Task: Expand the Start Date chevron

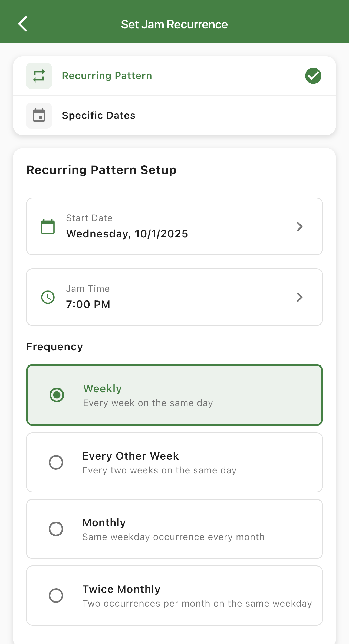Action: pyautogui.click(x=299, y=227)
